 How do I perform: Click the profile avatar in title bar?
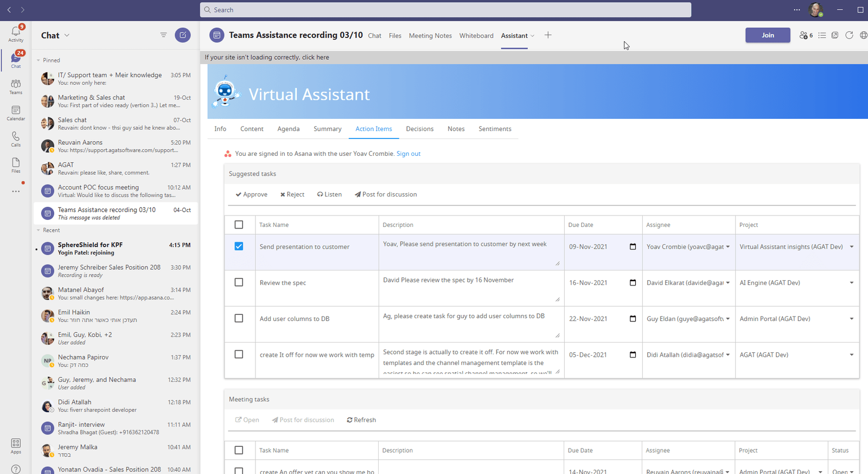tap(815, 10)
